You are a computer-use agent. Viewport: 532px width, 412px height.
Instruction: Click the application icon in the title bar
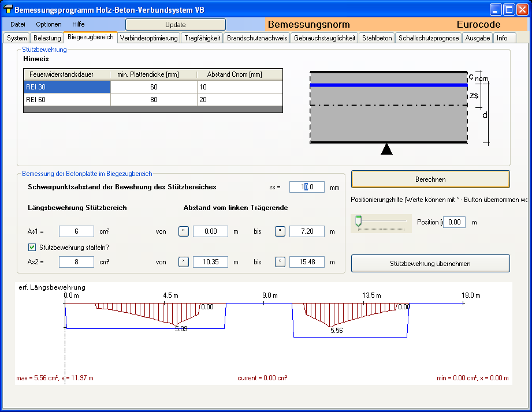(8, 10)
